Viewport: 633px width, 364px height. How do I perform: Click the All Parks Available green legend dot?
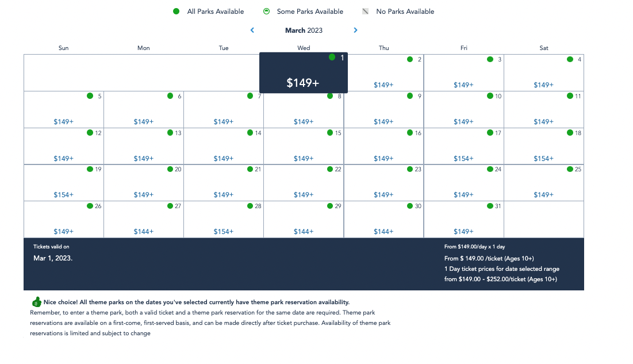pyautogui.click(x=177, y=12)
